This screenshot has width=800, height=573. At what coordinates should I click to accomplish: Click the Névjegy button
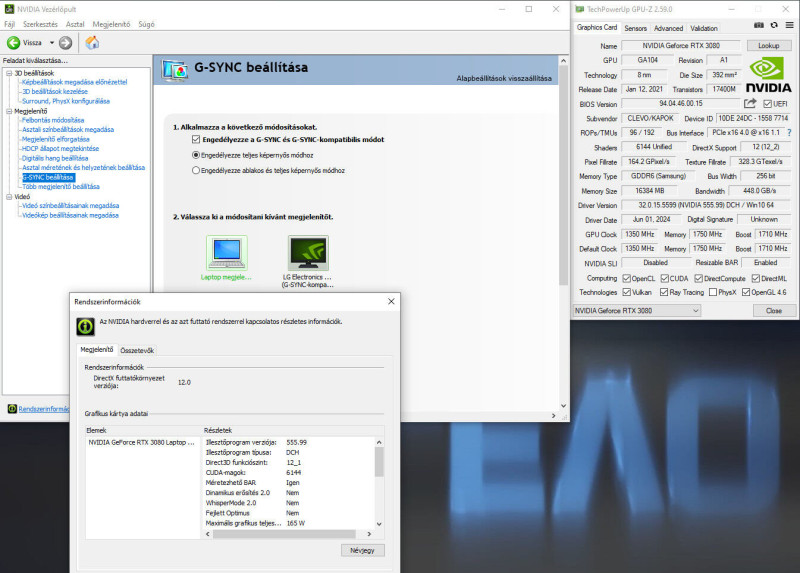click(x=362, y=550)
